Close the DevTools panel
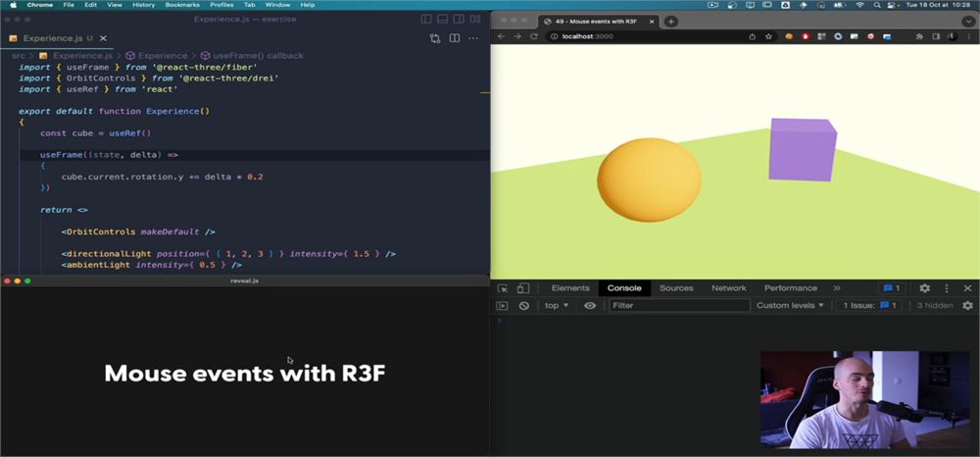 point(967,288)
